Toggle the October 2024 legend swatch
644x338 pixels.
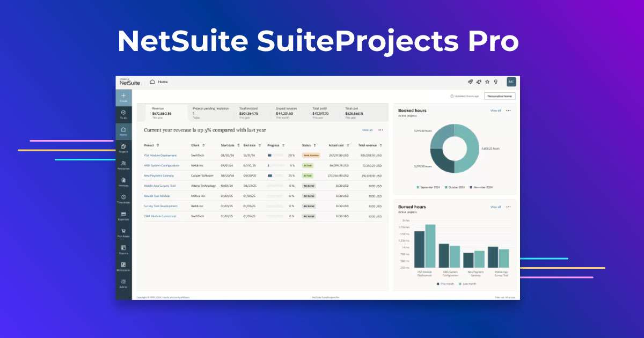(x=445, y=187)
